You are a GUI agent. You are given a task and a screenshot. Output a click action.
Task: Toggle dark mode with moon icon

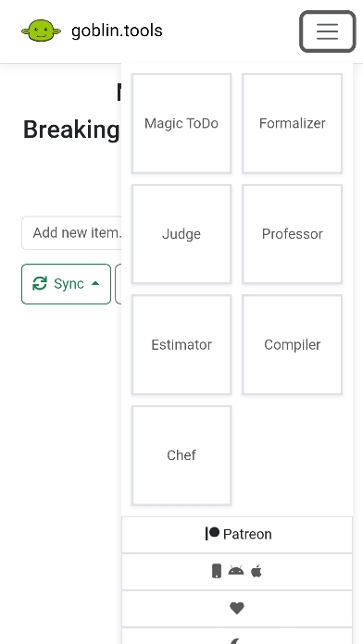(x=237, y=638)
